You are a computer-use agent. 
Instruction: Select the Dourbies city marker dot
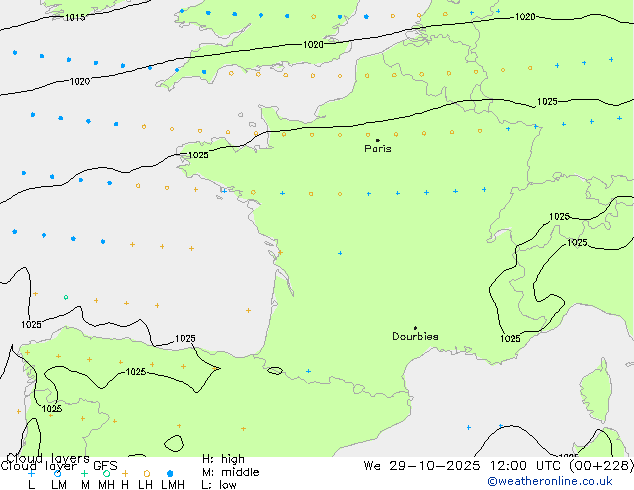415,328
